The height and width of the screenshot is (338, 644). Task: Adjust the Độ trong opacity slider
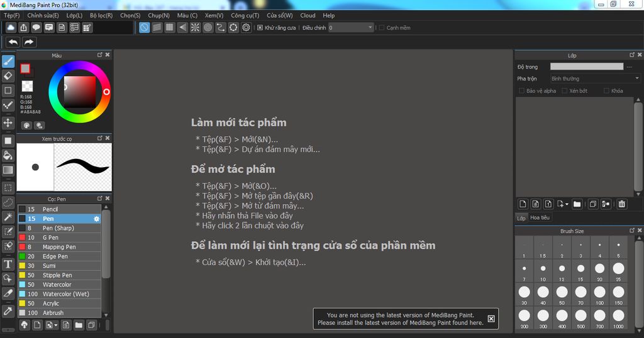[x=587, y=67]
